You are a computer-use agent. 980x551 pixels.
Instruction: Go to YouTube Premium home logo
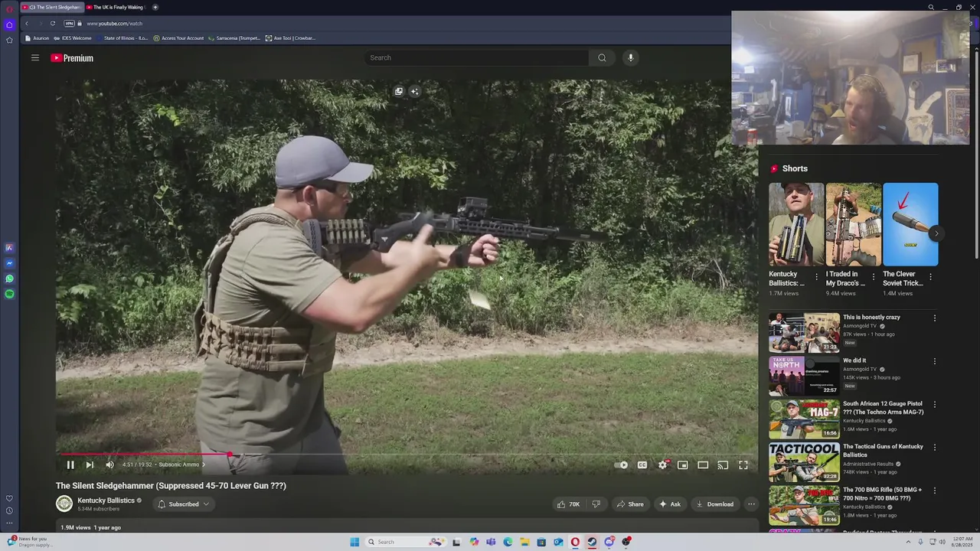72,58
